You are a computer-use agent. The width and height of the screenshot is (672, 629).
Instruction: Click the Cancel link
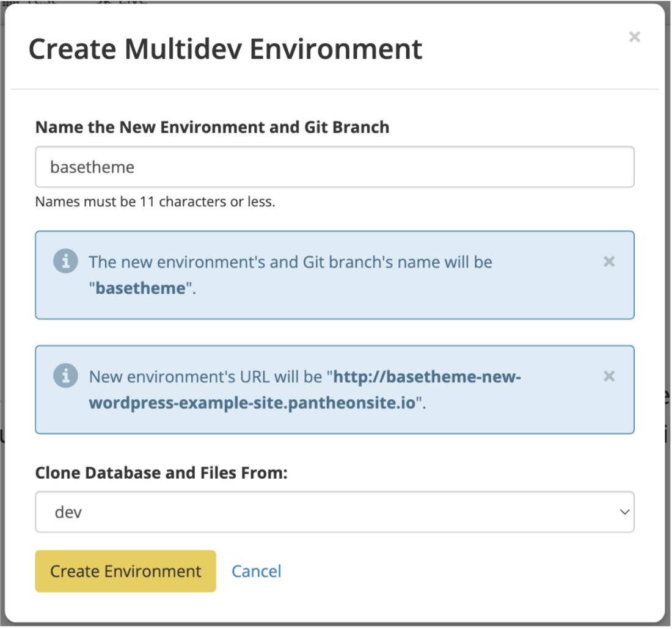(x=256, y=572)
